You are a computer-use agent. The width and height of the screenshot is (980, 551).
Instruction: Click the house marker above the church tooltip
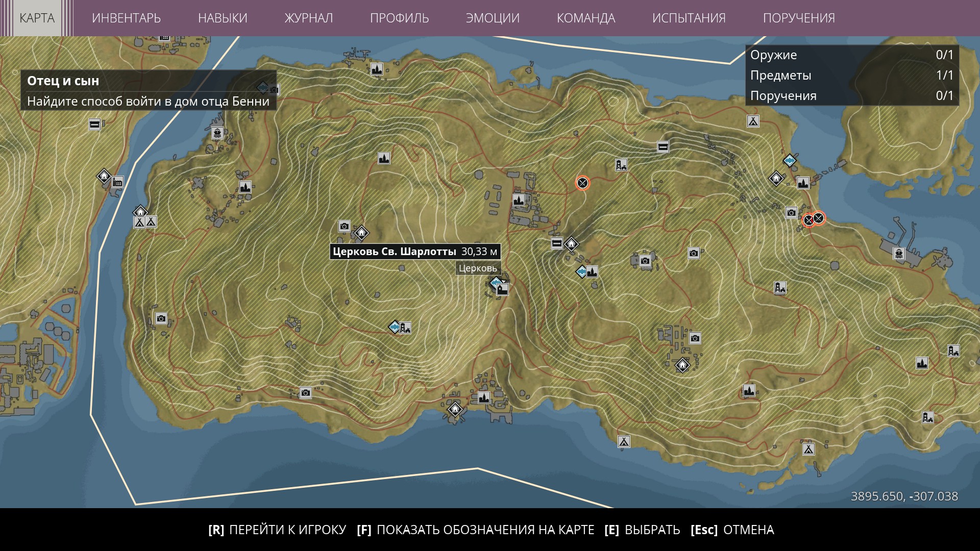pos(361,233)
